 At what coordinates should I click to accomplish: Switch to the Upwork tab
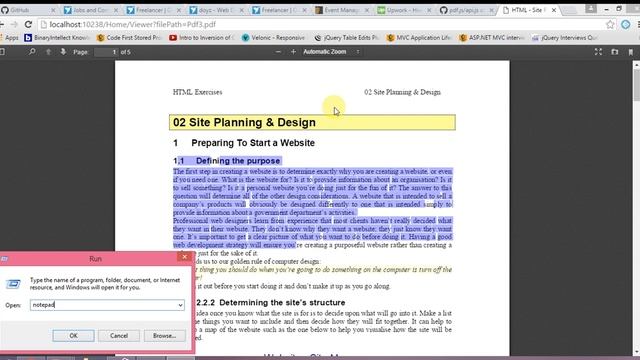tap(405, 10)
